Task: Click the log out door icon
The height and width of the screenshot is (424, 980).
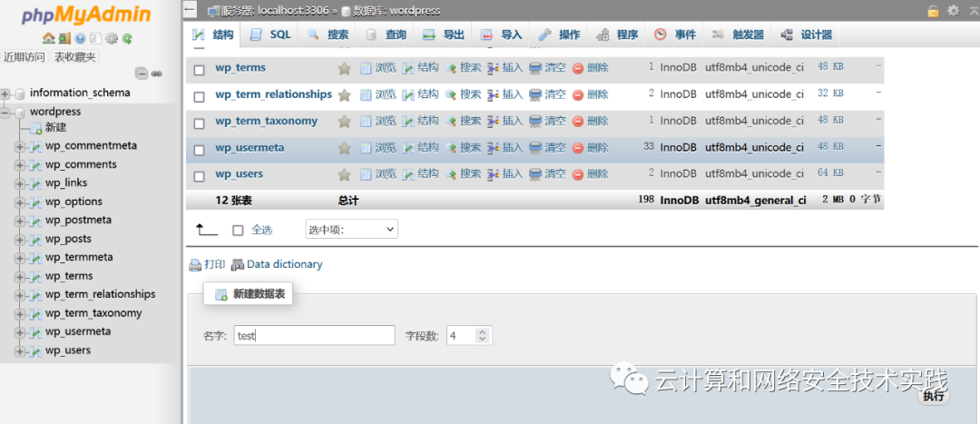Action: pos(64,38)
